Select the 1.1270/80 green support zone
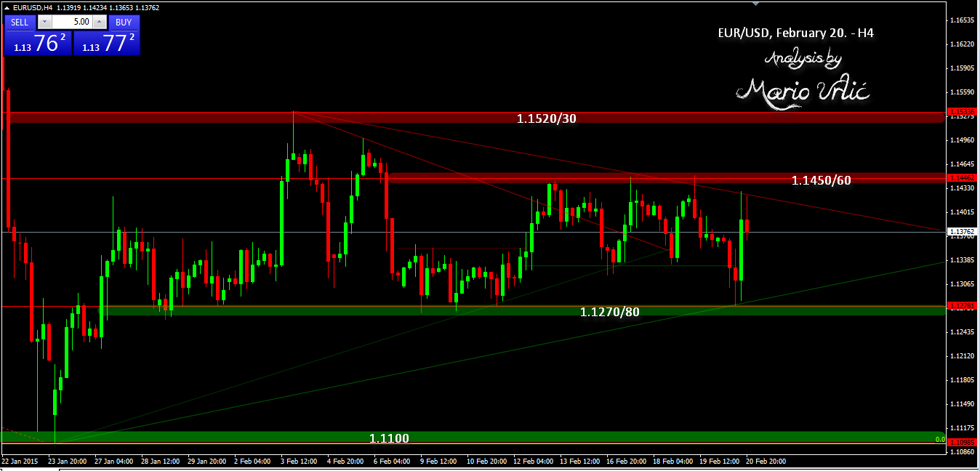This screenshot has height=471, width=980. point(609,312)
